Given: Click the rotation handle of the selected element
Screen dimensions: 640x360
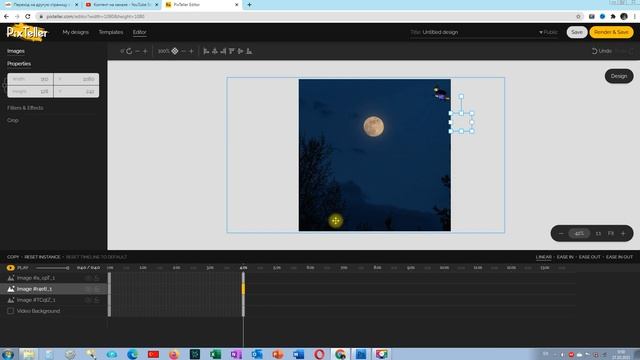Looking at the screenshot, I should (x=461, y=97).
